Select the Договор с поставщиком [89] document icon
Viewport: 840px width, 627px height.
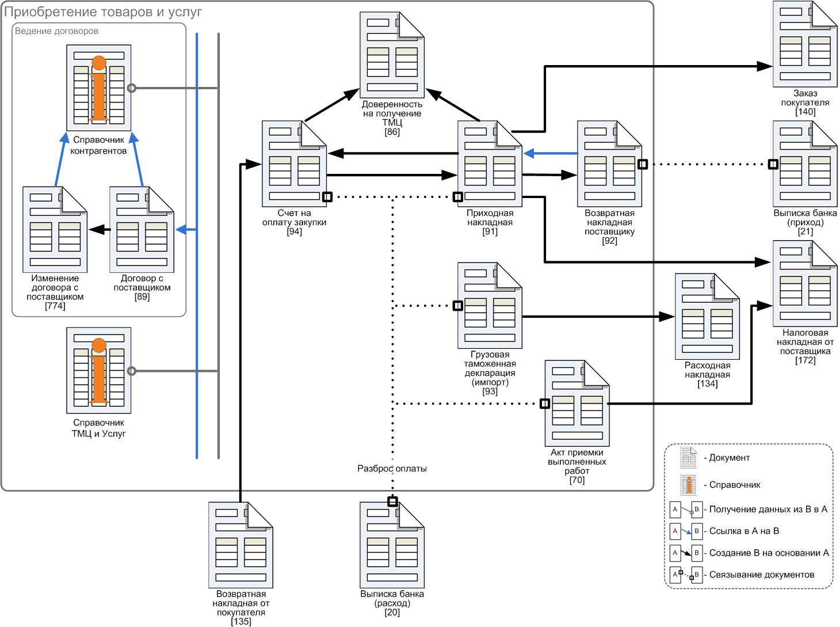coord(142,230)
